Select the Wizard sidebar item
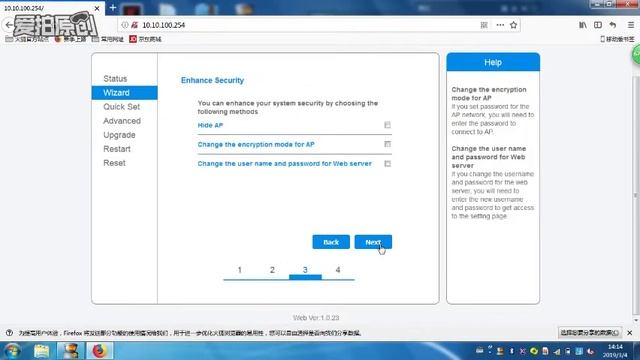The height and width of the screenshot is (360, 640). [x=124, y=93]
